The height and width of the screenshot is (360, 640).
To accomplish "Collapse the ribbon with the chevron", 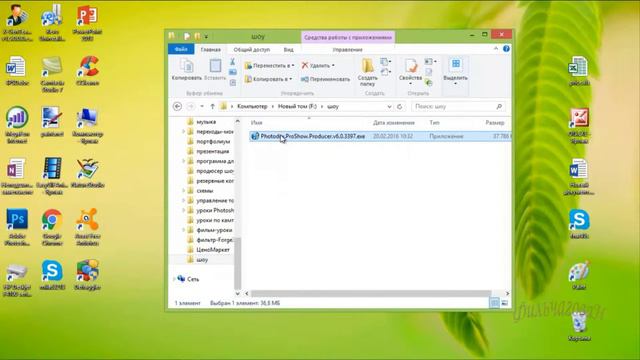I will pyautogui.click(x=496, y=49).
